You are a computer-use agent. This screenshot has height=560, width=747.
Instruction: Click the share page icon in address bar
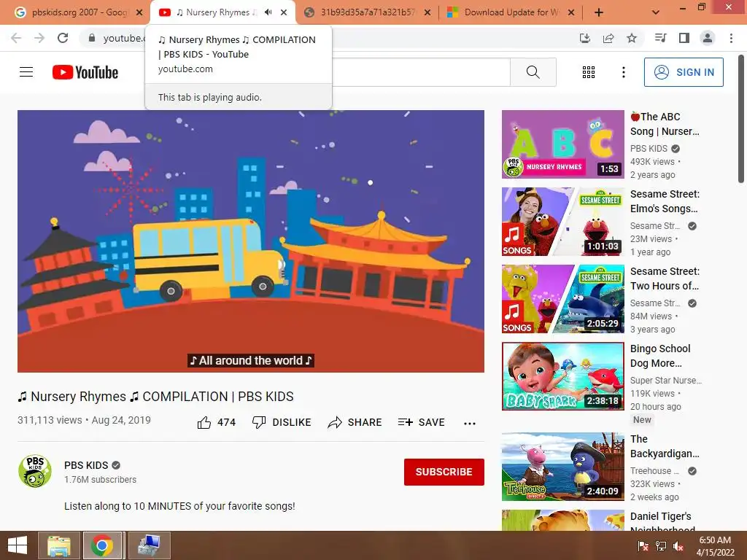608,38
